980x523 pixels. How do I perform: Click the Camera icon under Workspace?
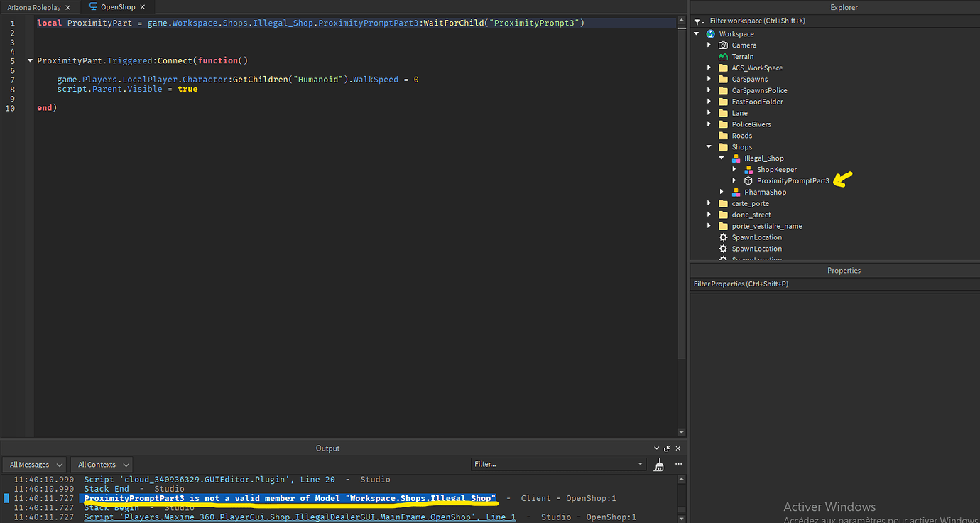(722, 45)
